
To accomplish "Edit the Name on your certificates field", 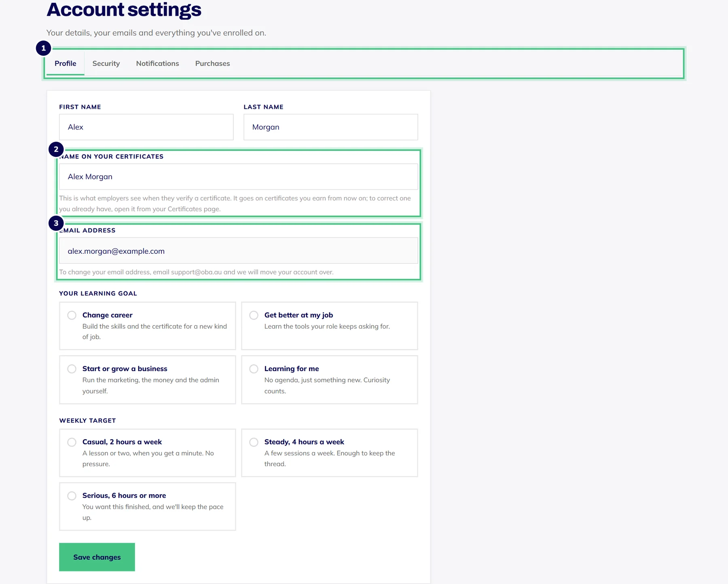I will pyautogui.click(x=238, y=176).
